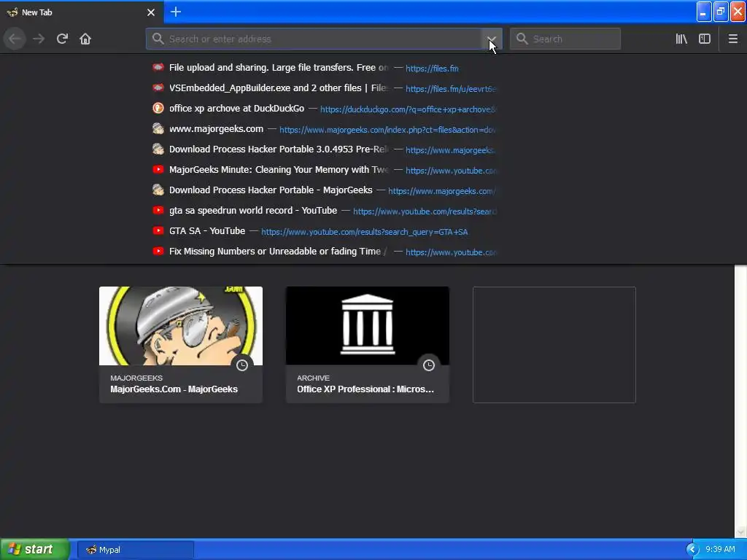Toggle the sidebars icon
This screenshot has height=560, width=747.
[705, 39]
